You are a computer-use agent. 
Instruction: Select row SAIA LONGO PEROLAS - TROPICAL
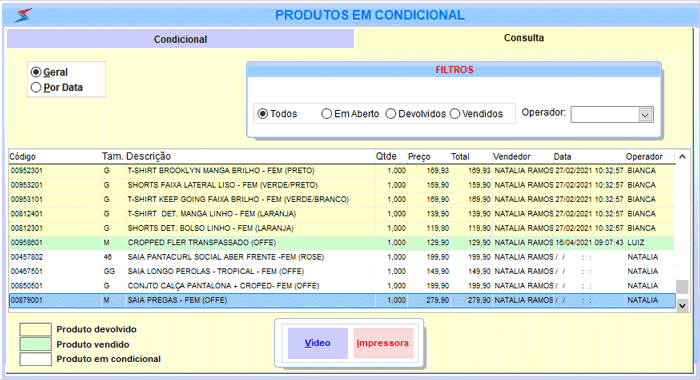point(342,271)
